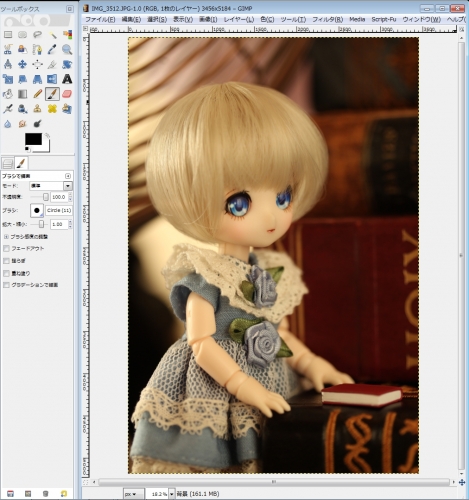Enable the jitter checkbox below フェードアウト

tap(6, 261)
